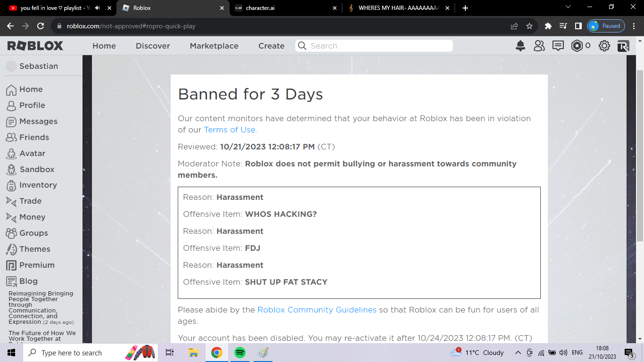Open Discover in the top navigation

tap(153, 46)
